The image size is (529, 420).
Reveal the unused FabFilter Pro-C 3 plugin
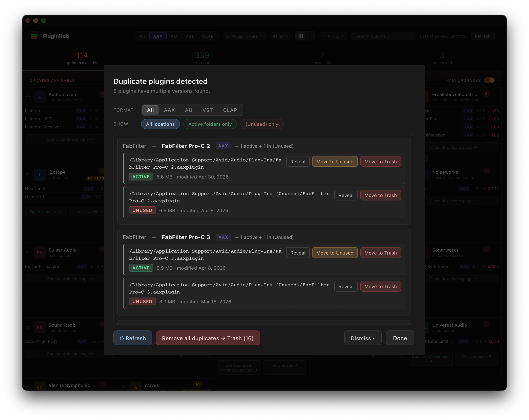point(346,286)
